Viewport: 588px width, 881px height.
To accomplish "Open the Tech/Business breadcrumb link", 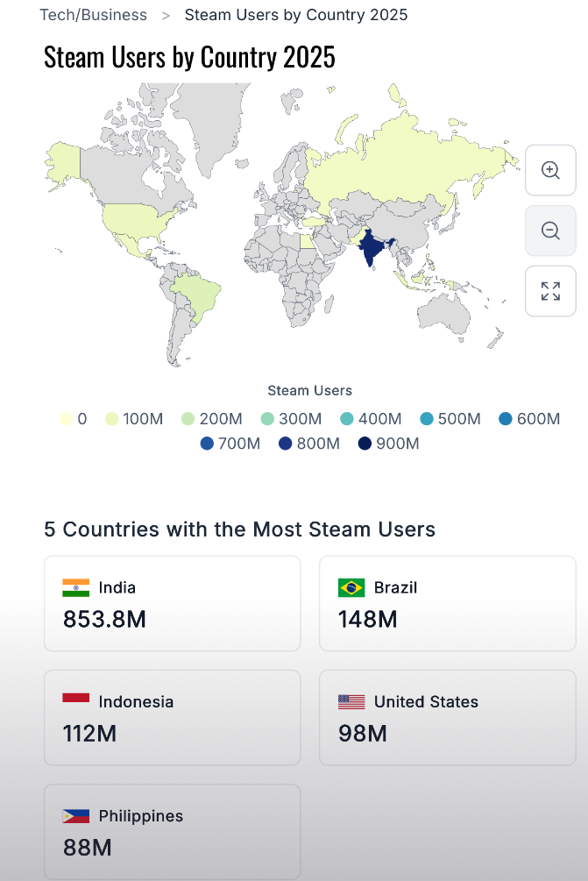I will tap(93, 15).
